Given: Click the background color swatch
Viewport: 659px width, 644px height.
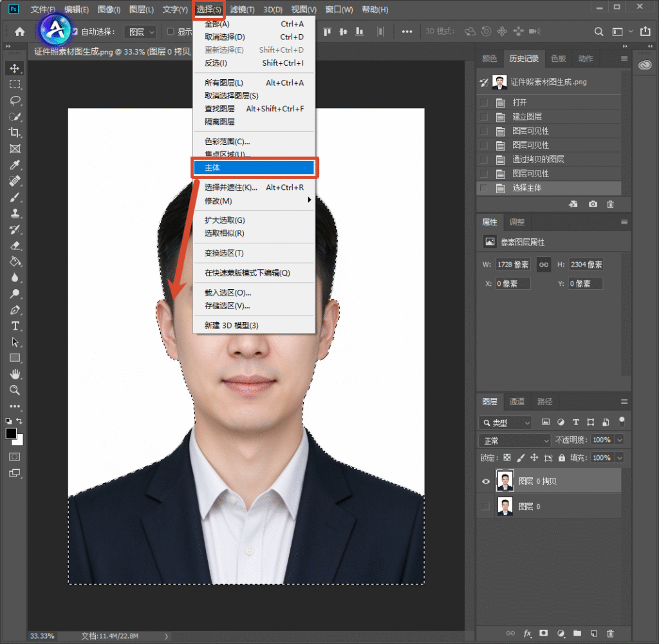Looking at the screenshot, I should [x=19, y=440].
